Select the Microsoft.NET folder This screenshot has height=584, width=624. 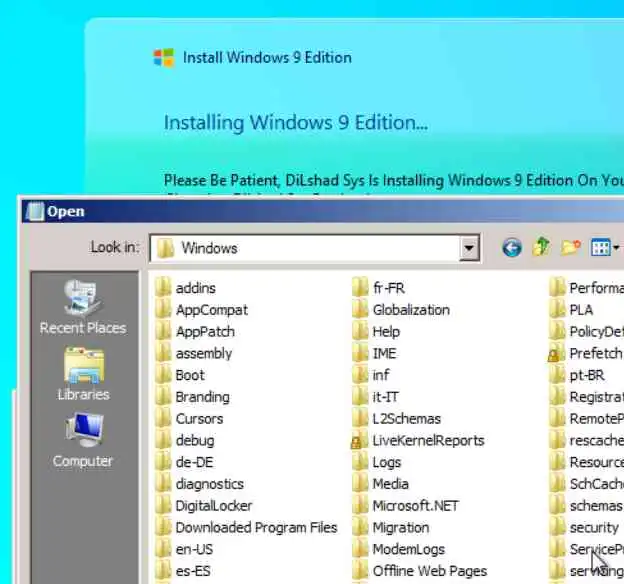click(x=406, y=506)
